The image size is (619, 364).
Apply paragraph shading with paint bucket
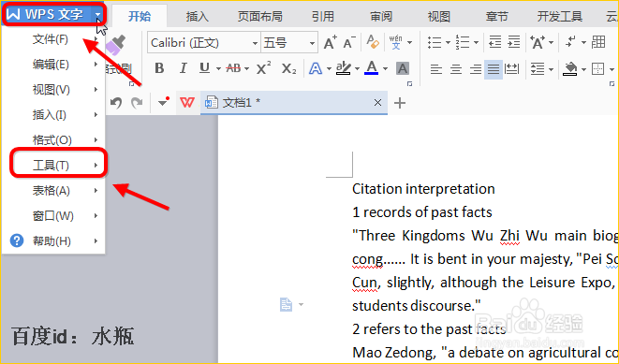(569, 69)
